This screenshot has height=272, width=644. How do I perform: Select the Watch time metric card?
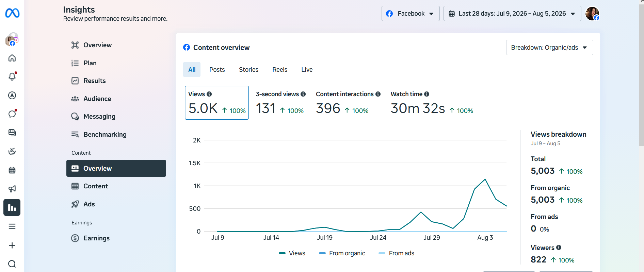432,103
